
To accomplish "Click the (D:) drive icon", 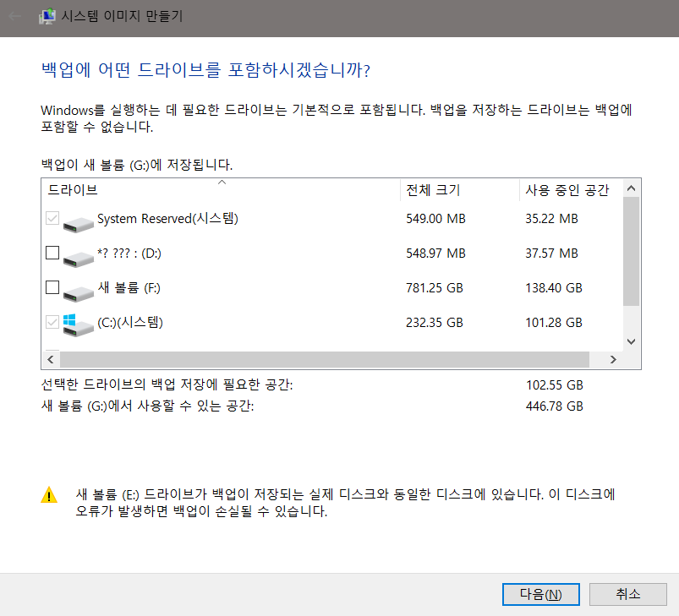I will 79,259.
